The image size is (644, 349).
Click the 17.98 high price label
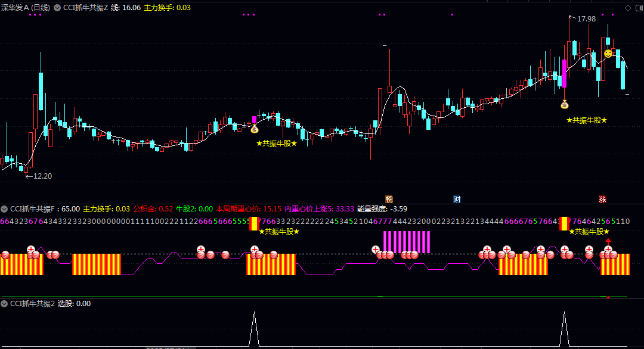(x=586, y=19)
